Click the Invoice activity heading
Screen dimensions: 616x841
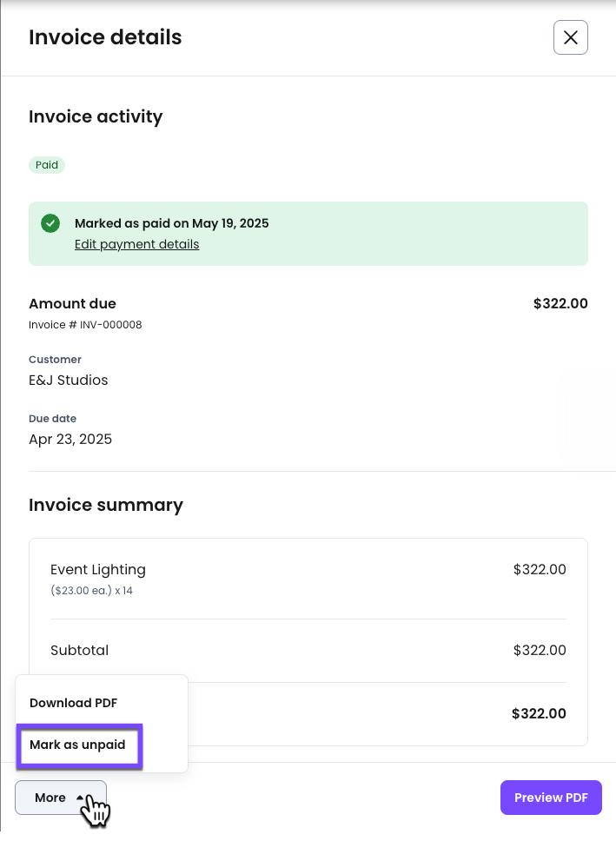pos(96,116)
